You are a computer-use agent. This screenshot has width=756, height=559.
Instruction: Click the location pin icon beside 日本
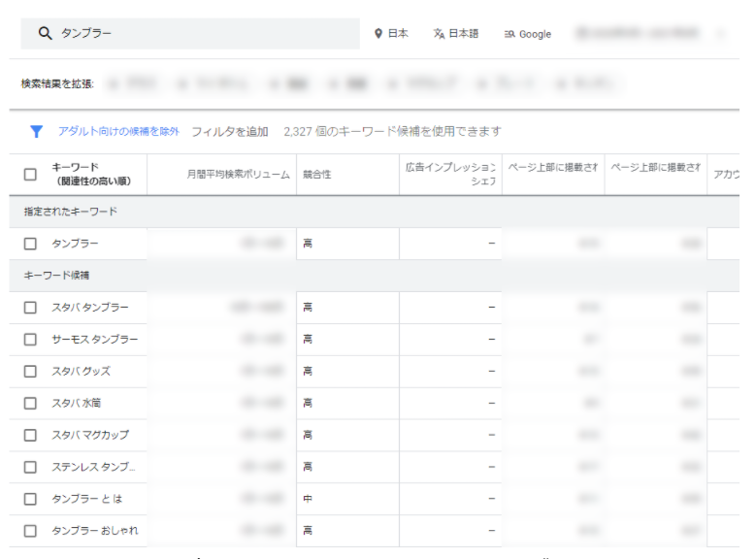pos(378,34)
